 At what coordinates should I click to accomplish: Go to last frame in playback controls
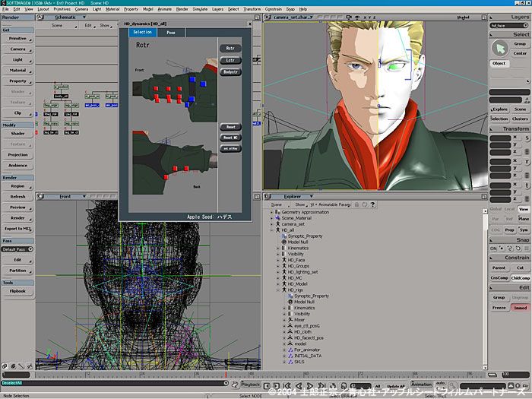tap(321, 386)
